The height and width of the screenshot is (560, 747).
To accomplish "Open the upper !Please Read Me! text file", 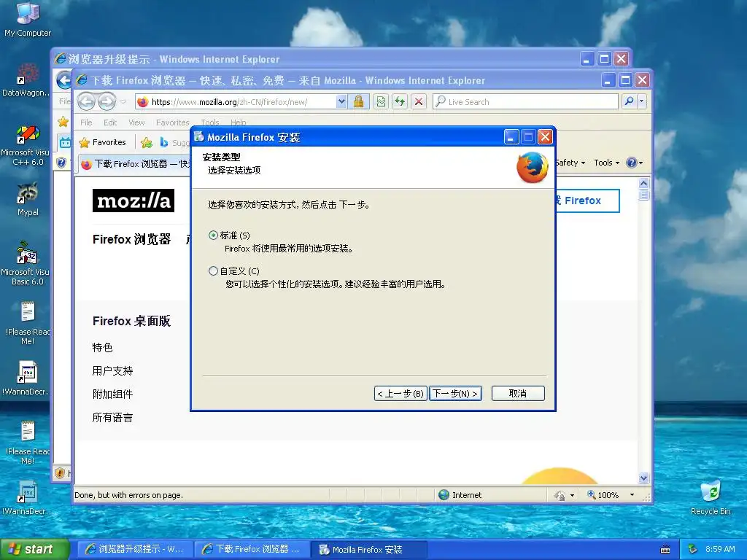I will pos(28,323).
